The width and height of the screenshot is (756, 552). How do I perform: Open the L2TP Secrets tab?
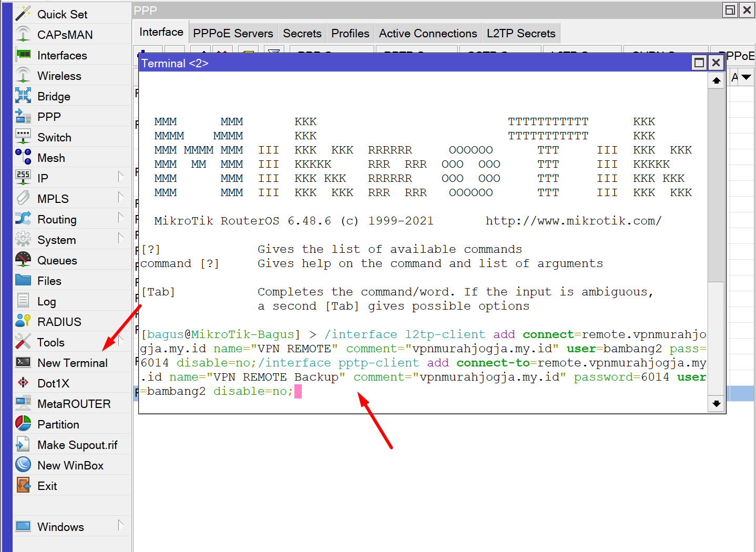click(521, 33)
